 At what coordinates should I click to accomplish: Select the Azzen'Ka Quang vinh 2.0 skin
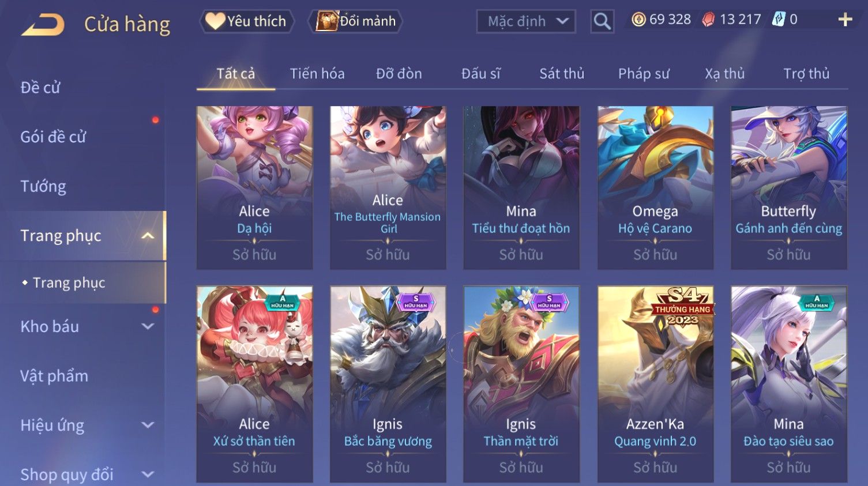click(655, 384)
